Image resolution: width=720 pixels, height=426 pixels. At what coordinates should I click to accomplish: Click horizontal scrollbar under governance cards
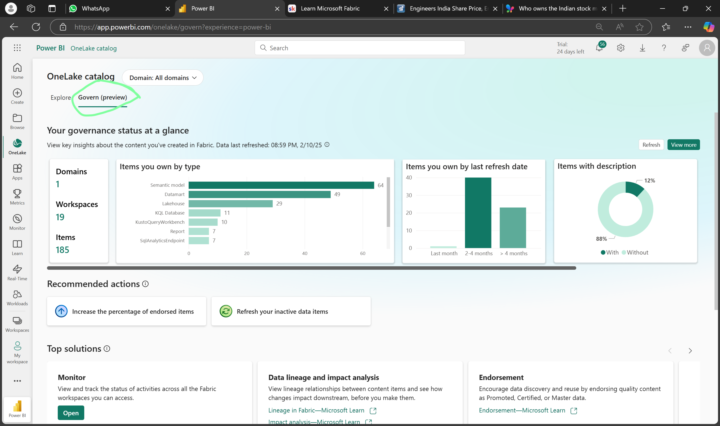311,268
